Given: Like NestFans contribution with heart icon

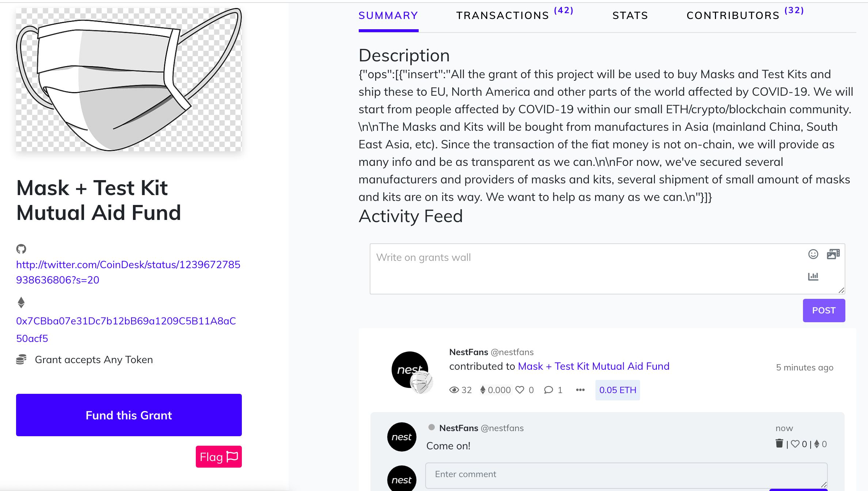Looking at the screenshot, I should 520,390.
